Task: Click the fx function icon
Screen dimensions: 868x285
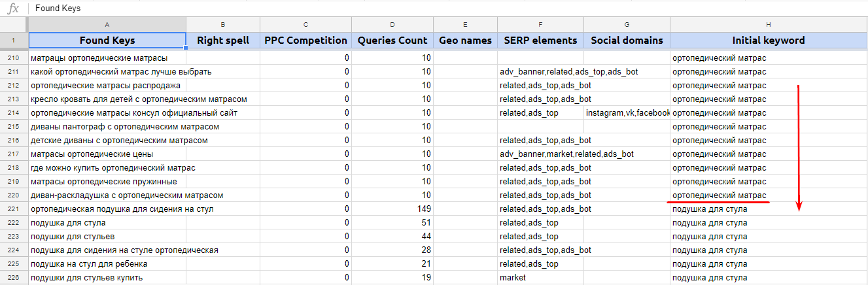Action: click(x=13, y=8)
